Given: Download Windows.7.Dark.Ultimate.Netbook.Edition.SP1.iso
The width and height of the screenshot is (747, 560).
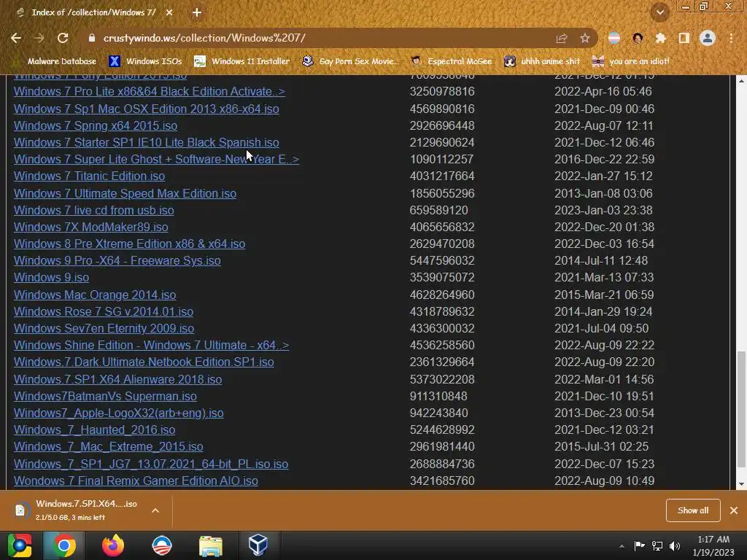Looking at the screenshot, I should (144, 362).
